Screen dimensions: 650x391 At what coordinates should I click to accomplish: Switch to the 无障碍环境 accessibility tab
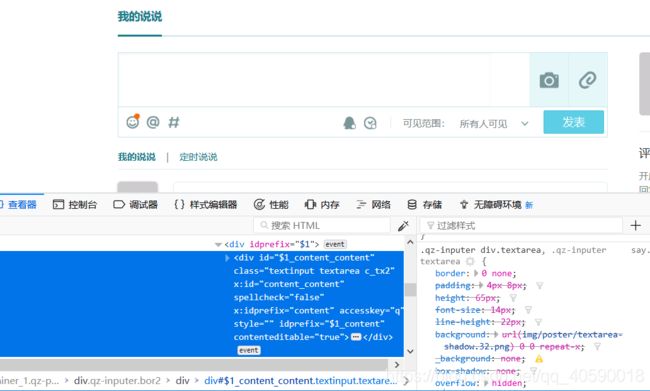click(x=496, y=204)
